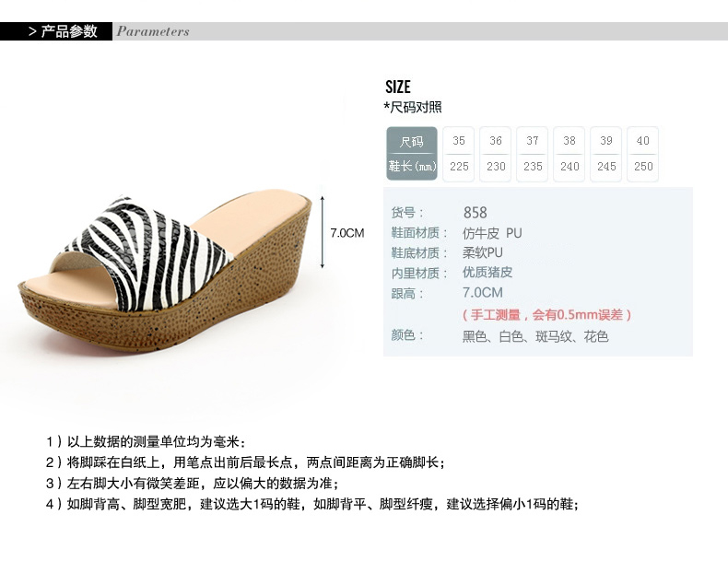Click the 7.0CM heel height arrow
Screen dimensions: 728x573
323,232
